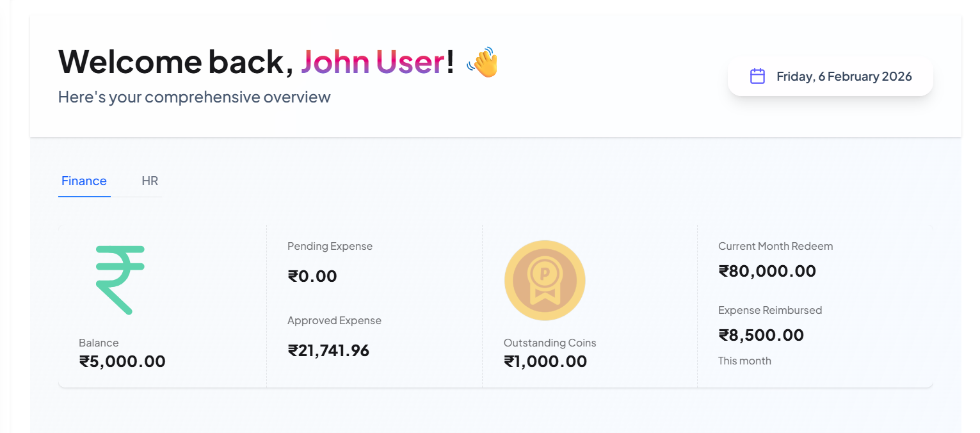This screenshot has width=980, height=433.
Task: Click the "Here's your comprehensive overview" subtitle
Action: [x=194, y=97]
